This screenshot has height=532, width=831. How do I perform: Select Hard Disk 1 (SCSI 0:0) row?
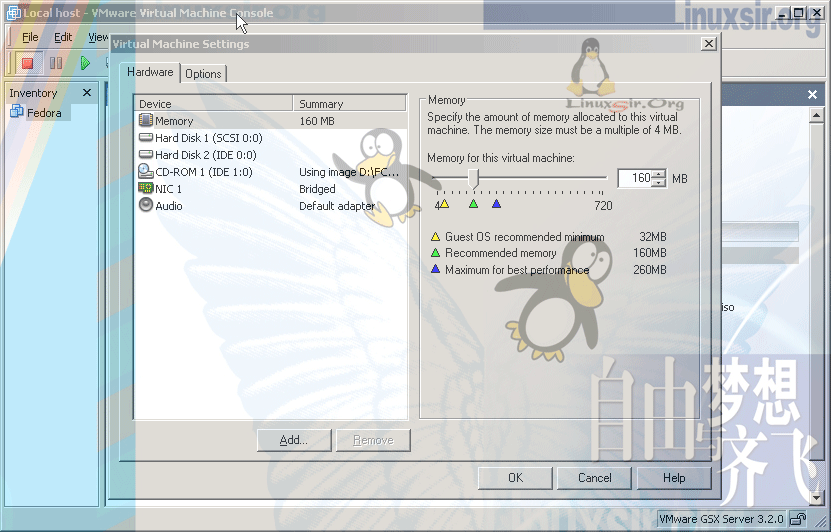tap(271, 138)
